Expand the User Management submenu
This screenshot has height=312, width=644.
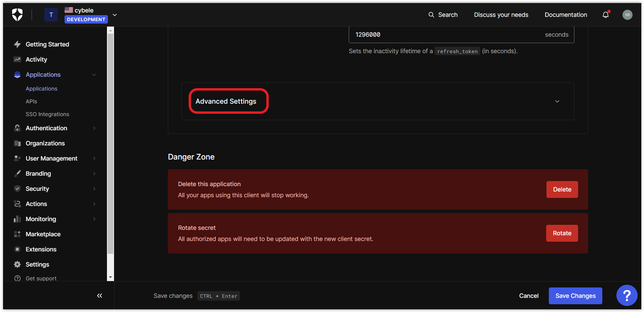[51, 159]
